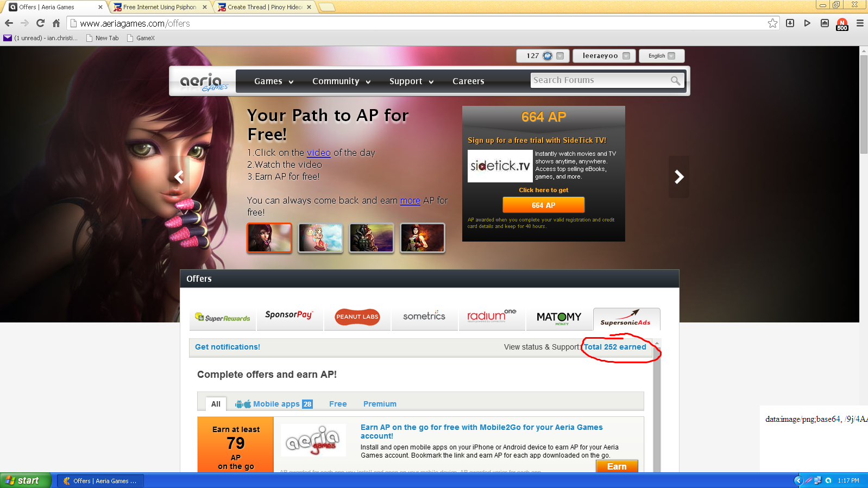Filter offers by Free
Screen dimensions: 868x488
(x=338, y=404)
